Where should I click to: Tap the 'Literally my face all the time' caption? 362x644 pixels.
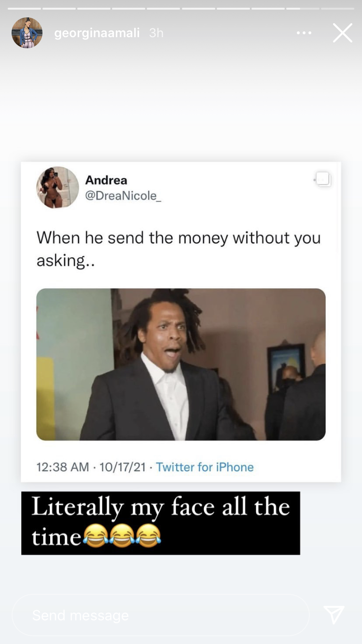point(161,523)
